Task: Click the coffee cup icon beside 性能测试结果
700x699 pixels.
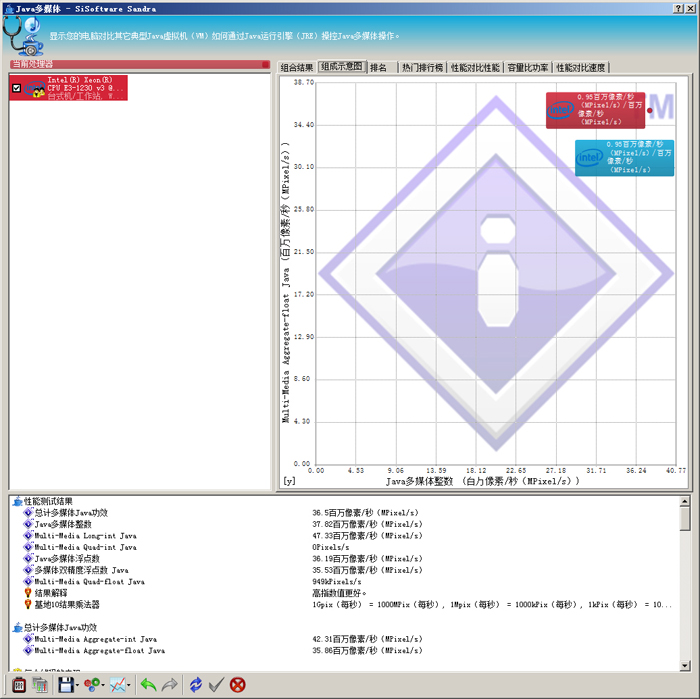Action: point(17,501)
